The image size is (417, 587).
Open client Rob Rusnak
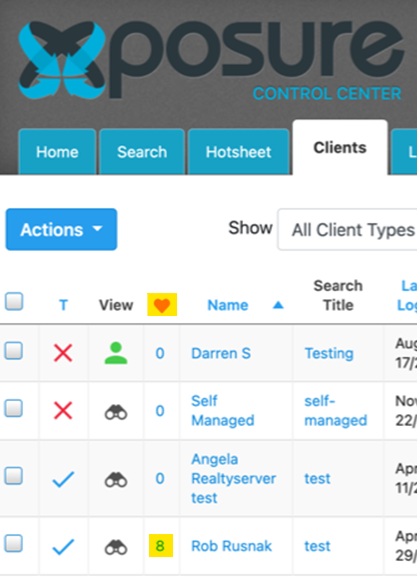pyautogui.click(x=231, y=546)
